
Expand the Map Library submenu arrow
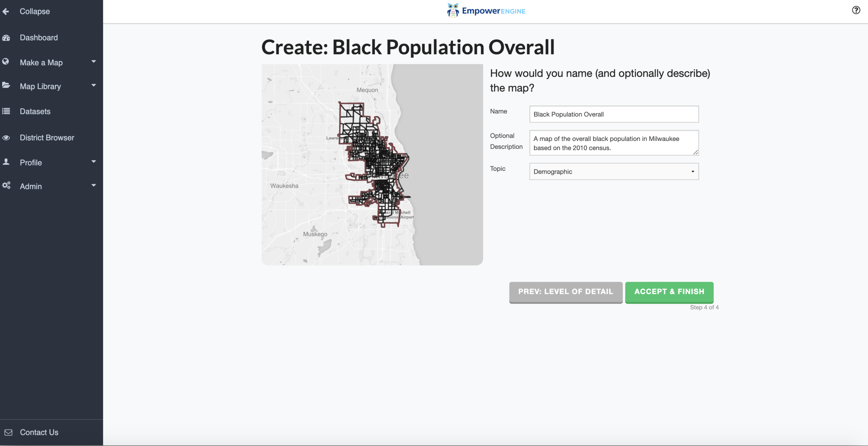point(93,85)
